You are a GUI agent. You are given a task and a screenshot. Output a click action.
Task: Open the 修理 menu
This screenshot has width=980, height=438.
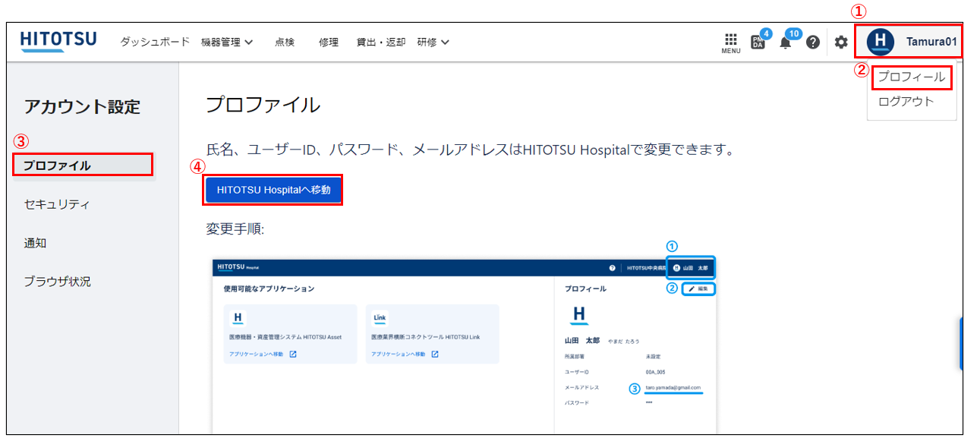[329, 42]
